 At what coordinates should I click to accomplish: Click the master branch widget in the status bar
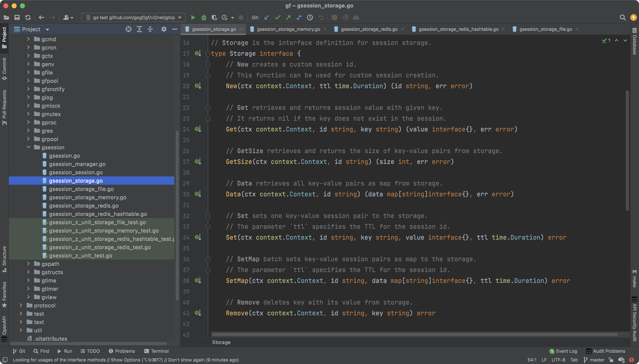594,360
